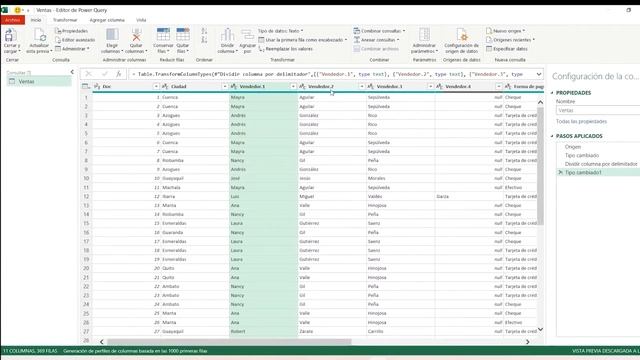This screenshot has width=640, height=360.
Task: Click the fx formula icon
Action: (x=119, y=74)
